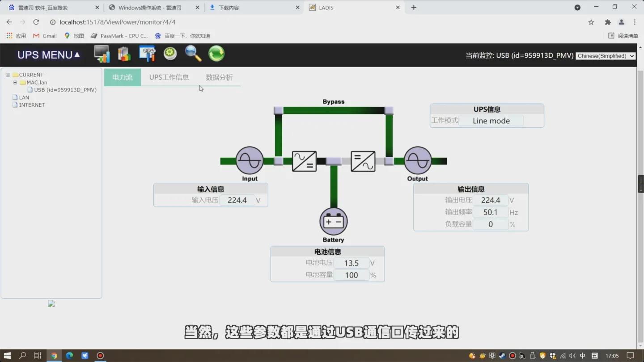This screenshot has height=362, width=644.
Task: Click the green refresh sync icon
Action: click(216, 54)
